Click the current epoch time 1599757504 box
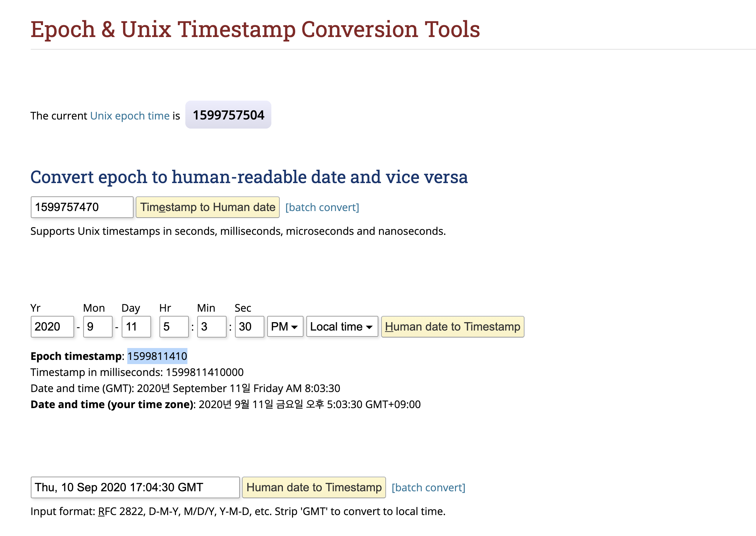The width and height of the screenshot is (756, 536). pyautogui.click(x=228, y=115)
